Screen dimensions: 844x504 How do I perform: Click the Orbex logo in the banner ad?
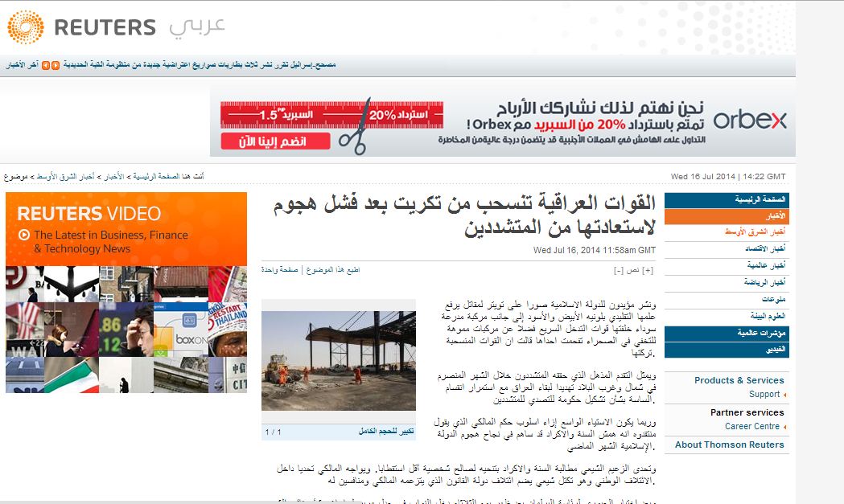pyautogui.click(x=750, y=121)
